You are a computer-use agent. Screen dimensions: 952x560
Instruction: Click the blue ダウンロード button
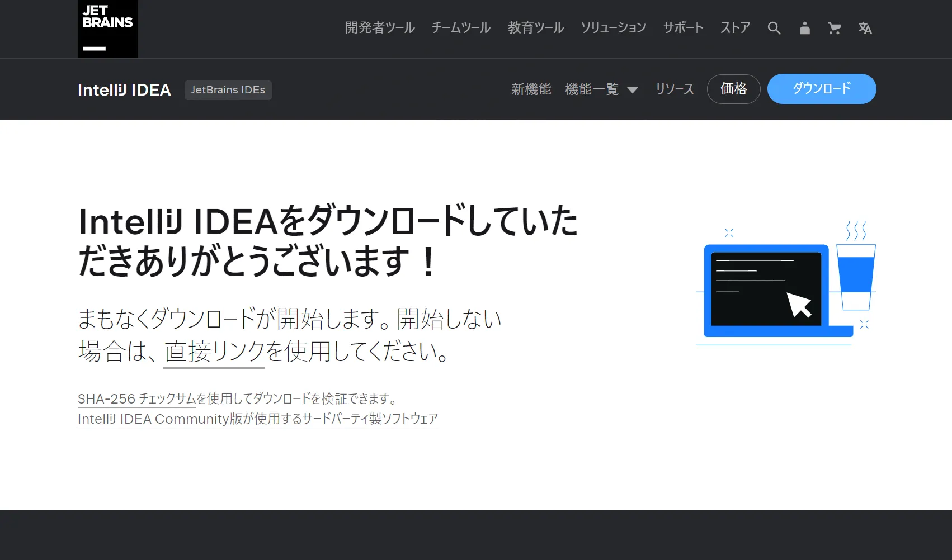pyautogui.click(x=822, y=89)
